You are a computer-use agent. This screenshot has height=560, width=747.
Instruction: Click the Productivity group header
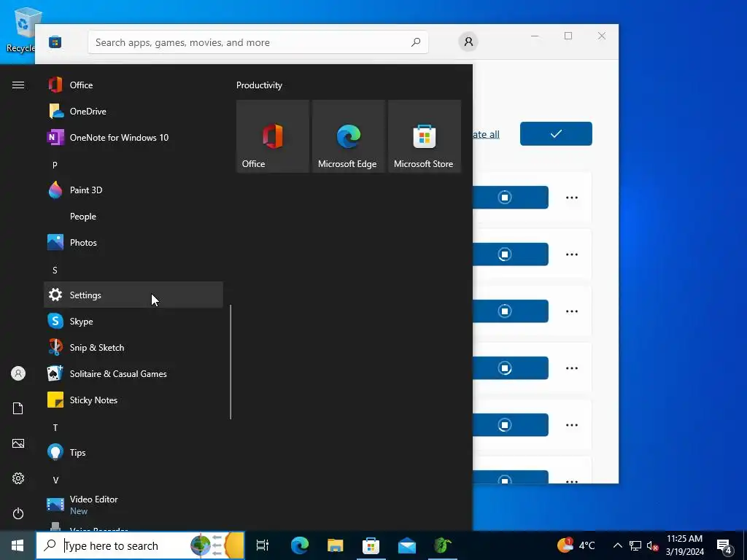pyautogui.click(x=259, y=85)
